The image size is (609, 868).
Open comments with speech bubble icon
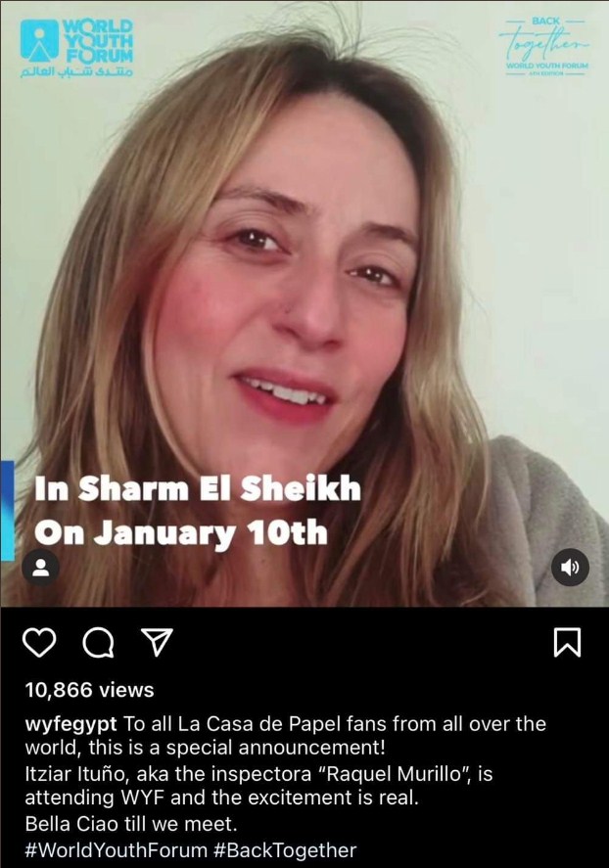98,643
